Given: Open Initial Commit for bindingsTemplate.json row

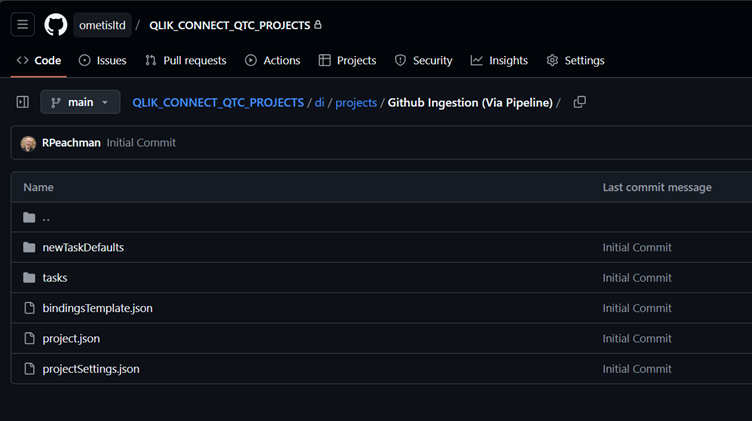Looking at the screenshot, I should point(637,308).
